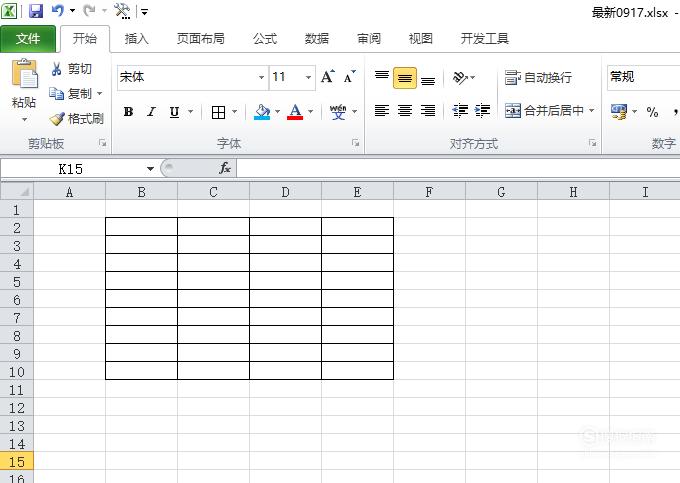Switch to the 插入 (Insert) tab
The height and width of the screenshot is (483, 680).
pyautogui.click(x=137, y=39)
